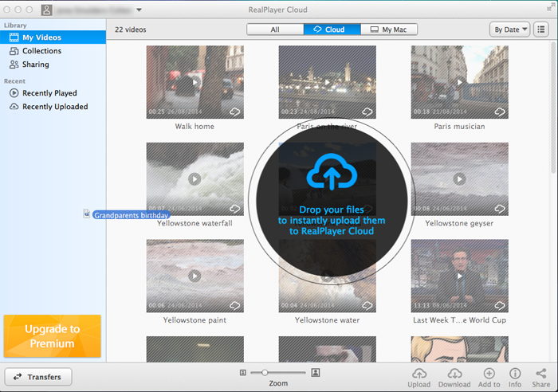Click the Sharing people icon
This screenshot has height=392, width=558.
click(x=14, y=65)
